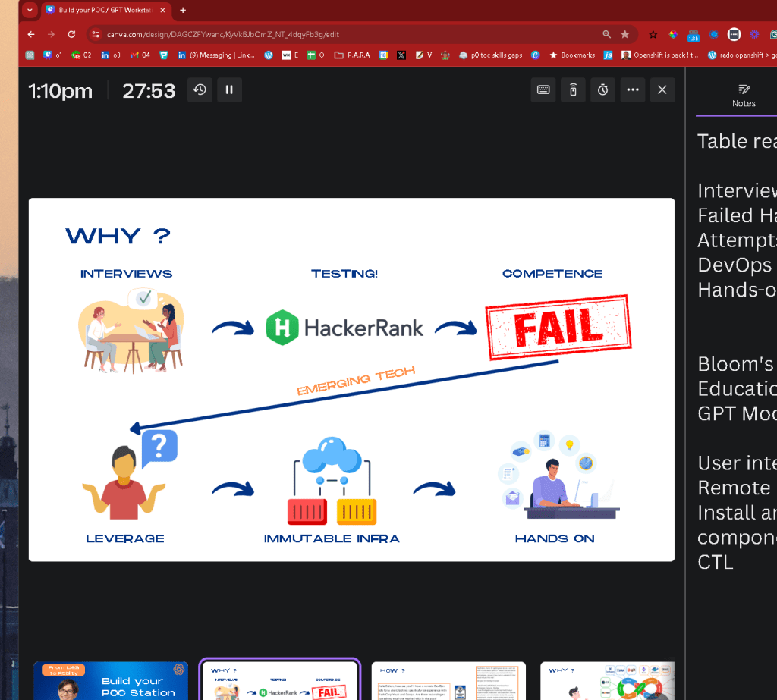Open the 04 Gmail bookmark
The width and height of the screenshot is (777, 700).
tap(140, 55)
